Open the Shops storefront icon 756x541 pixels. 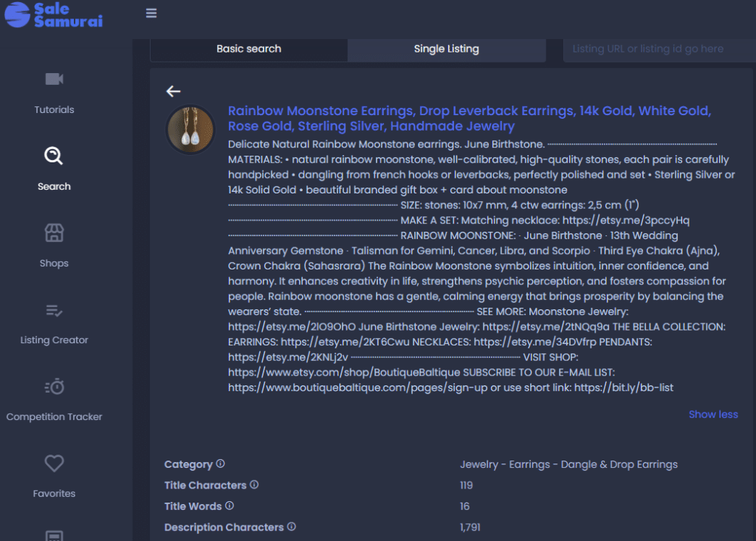tap(54, 233)
